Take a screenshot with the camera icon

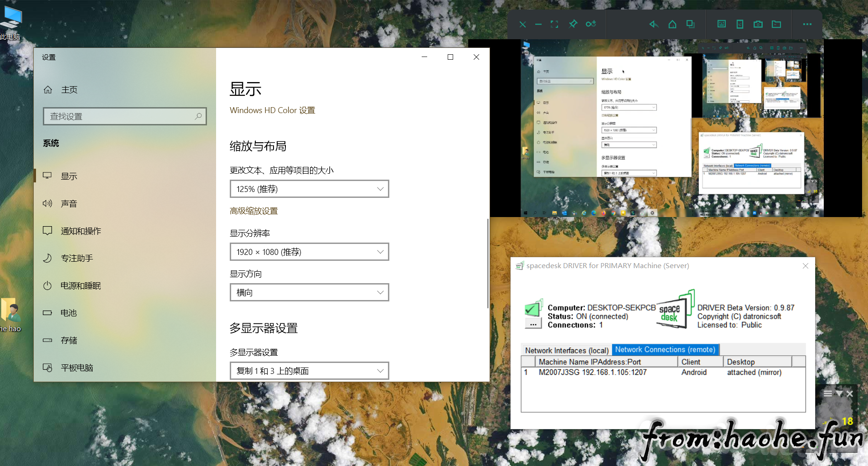pyautogui.click(x=758, y=24)
